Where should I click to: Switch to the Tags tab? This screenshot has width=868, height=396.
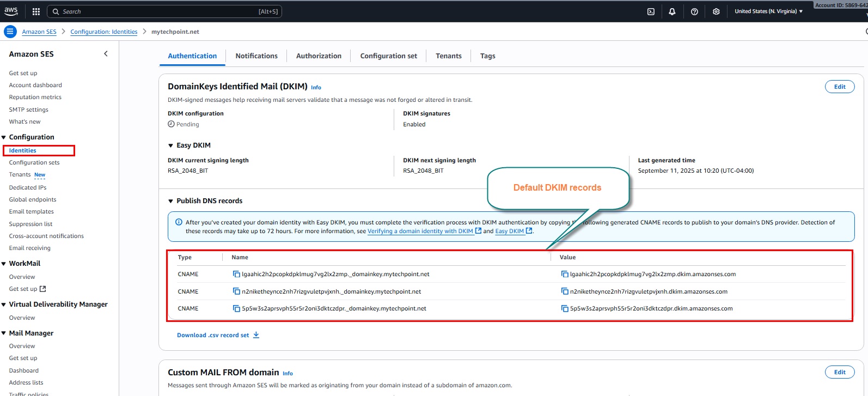(x=488, y=56)
